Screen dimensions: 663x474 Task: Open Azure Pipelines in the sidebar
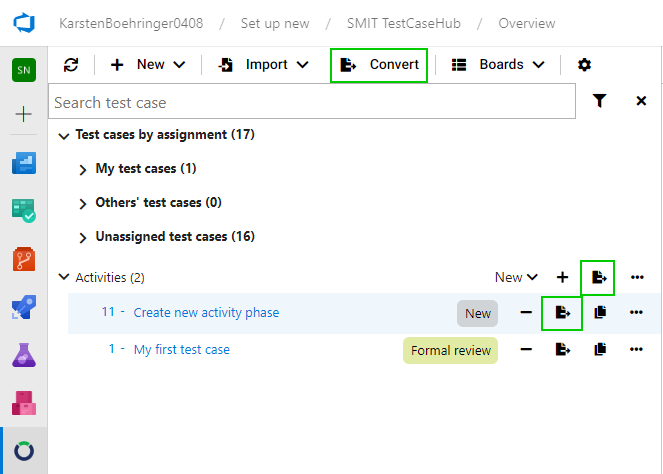pyautogui.click(x=24, y=307)
